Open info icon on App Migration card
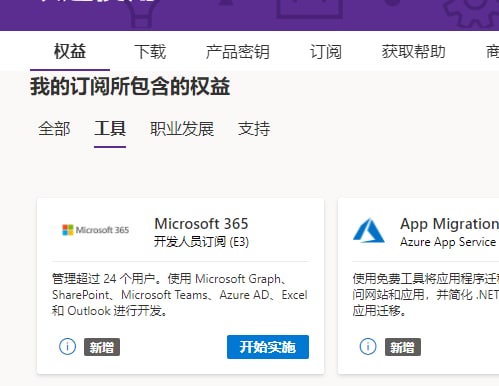The image size is (499, 386). tap(368, 347)
